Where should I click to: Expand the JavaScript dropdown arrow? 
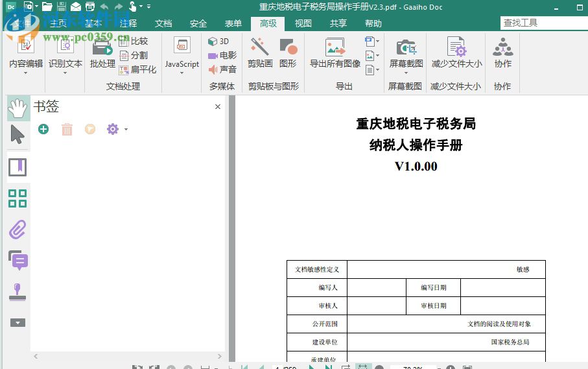coord(182,73)
